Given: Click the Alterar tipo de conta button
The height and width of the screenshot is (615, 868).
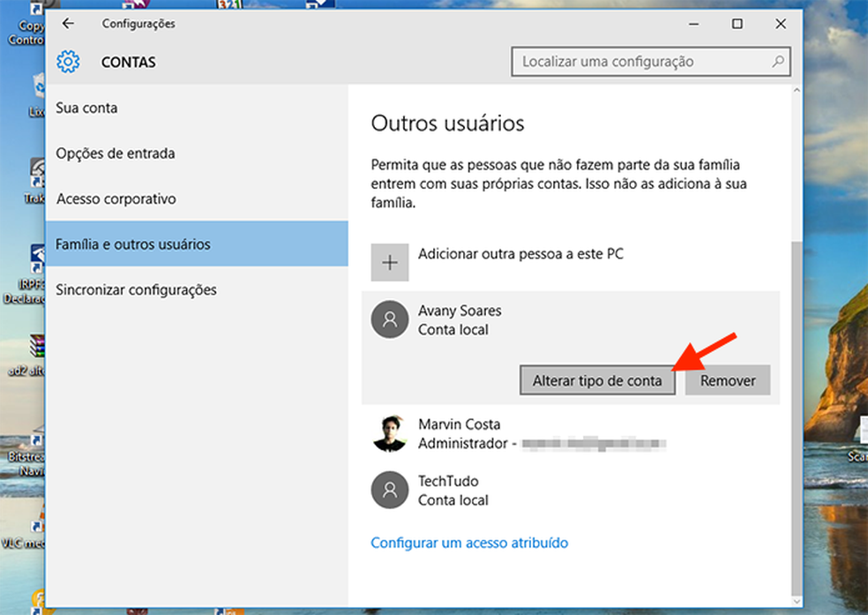Looking at the screenshot, I should 597,380.
